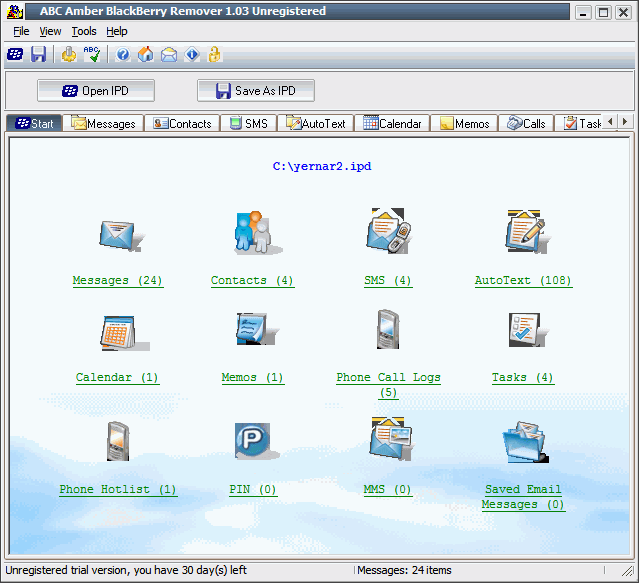639x583 pixels.
Task: Open the PIN (0) link
Action: tap(253, 489)
